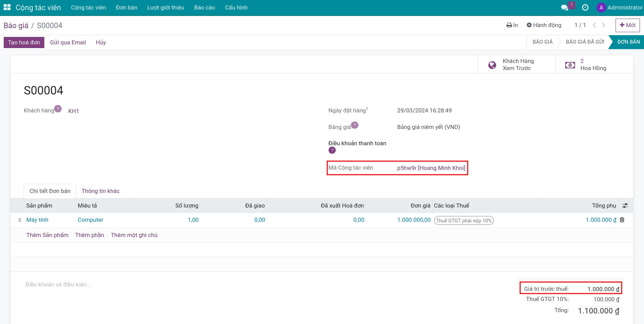Open the apps grid home menu icon
The width and height of the screenshot is (644, 324).
pyautogui.click(x=7, y=7)
